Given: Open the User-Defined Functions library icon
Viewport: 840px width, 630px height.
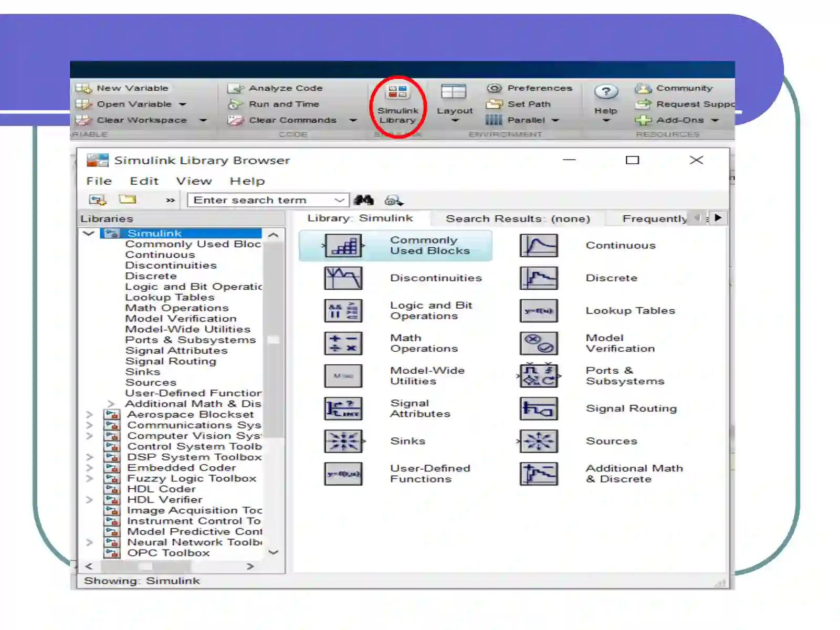Looking at the screenshot, I should pos(343,474).
